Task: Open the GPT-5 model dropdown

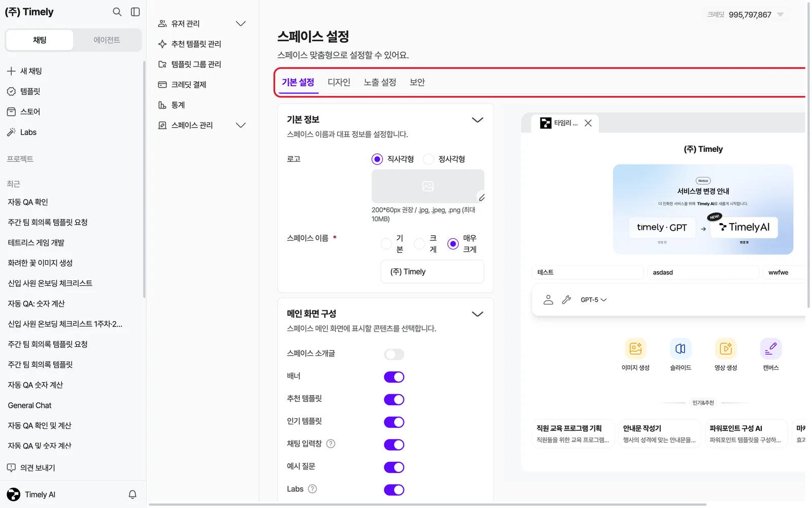Action: (594, 300)
